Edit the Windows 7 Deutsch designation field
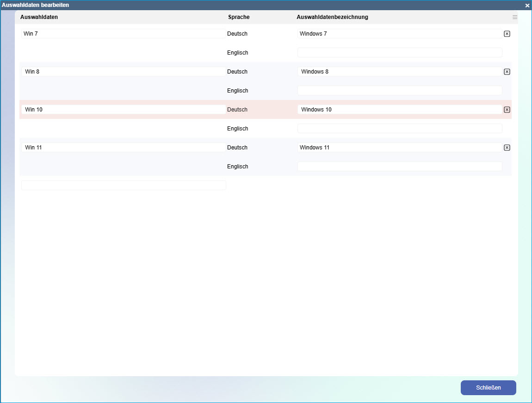 [x=400, y=34]
